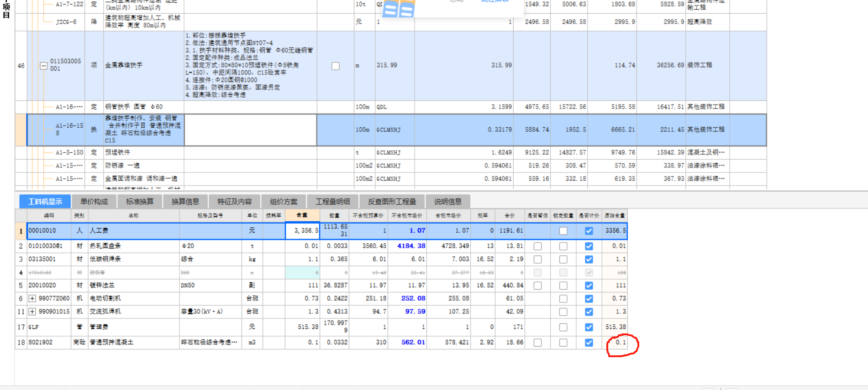Viewport: 868px width, 390px height.
Task: Click total price 36256.69
Action: click(x=670, y=65)
